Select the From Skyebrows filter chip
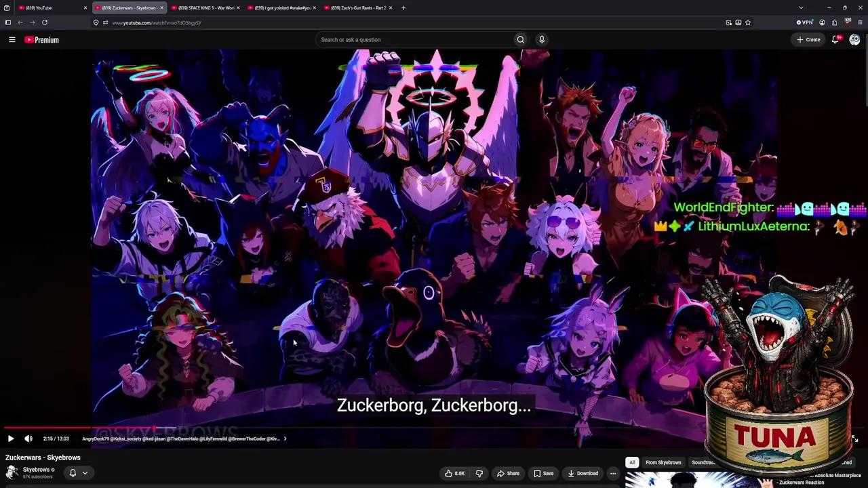Viewport: 868px width, 488px height. coord(663,463)
